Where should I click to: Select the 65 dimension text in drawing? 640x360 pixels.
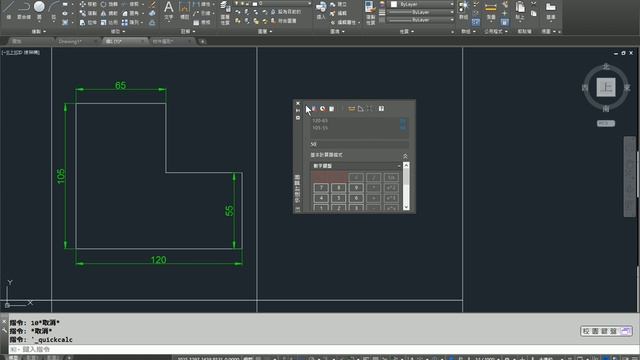click(120, 85)
